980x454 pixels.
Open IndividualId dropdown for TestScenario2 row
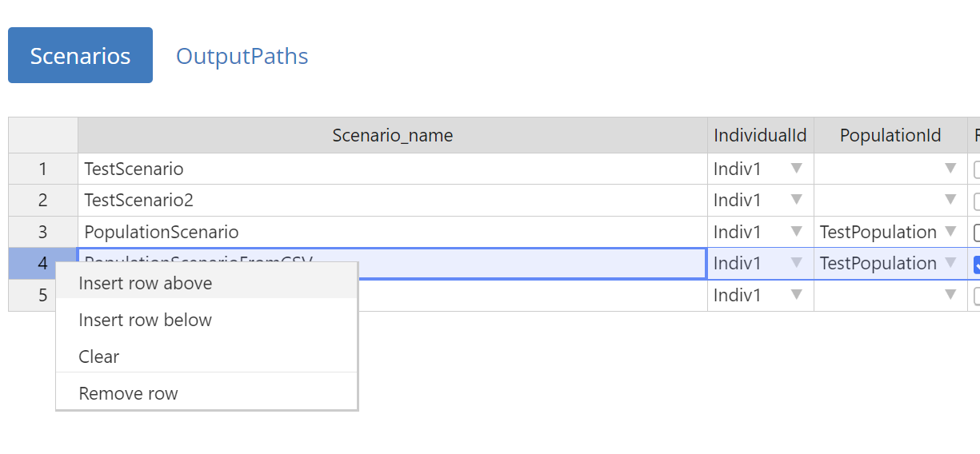click(x=797, y=200)
